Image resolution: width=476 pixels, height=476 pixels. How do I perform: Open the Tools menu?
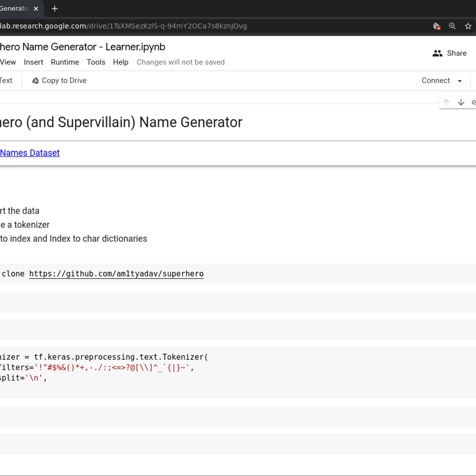96,62
